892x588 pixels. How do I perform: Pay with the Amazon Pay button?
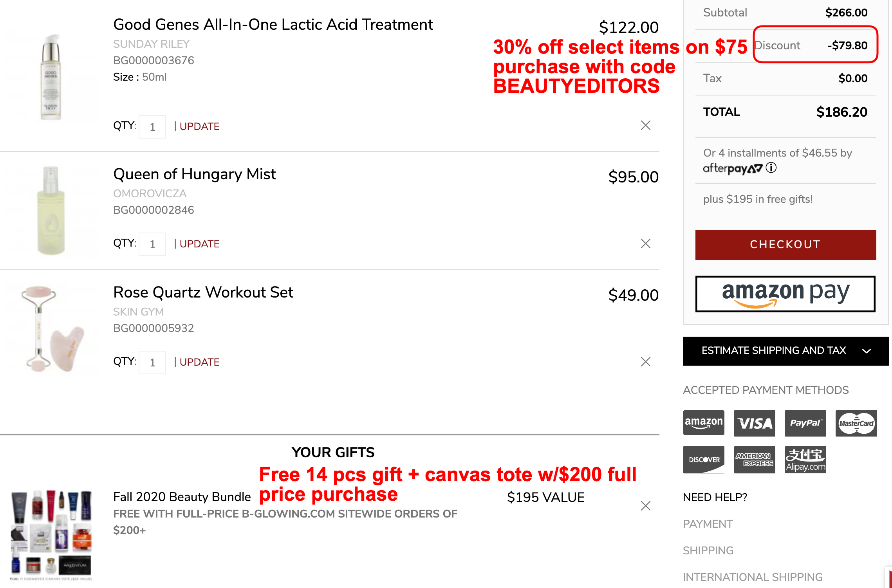click(x=785, y=294)
